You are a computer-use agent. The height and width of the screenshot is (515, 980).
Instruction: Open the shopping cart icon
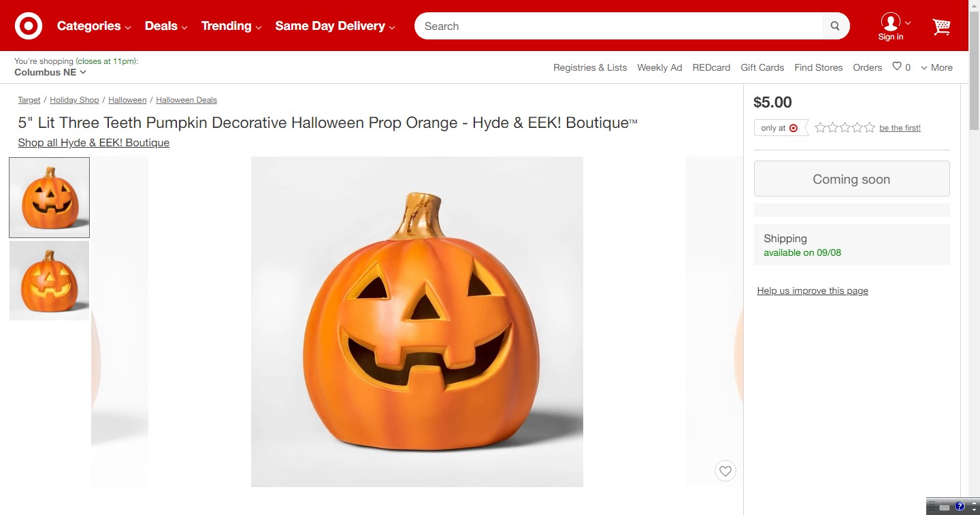(x=941, y=27)
